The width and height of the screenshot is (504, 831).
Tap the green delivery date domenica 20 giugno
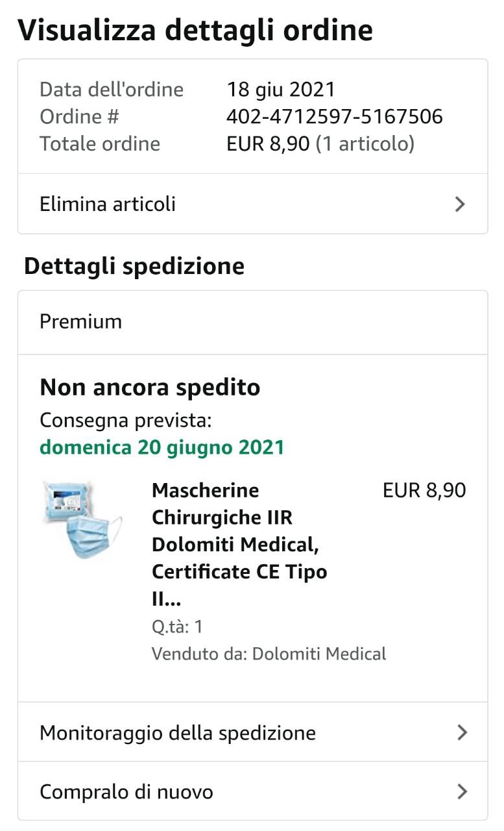(x=162, y=447)
